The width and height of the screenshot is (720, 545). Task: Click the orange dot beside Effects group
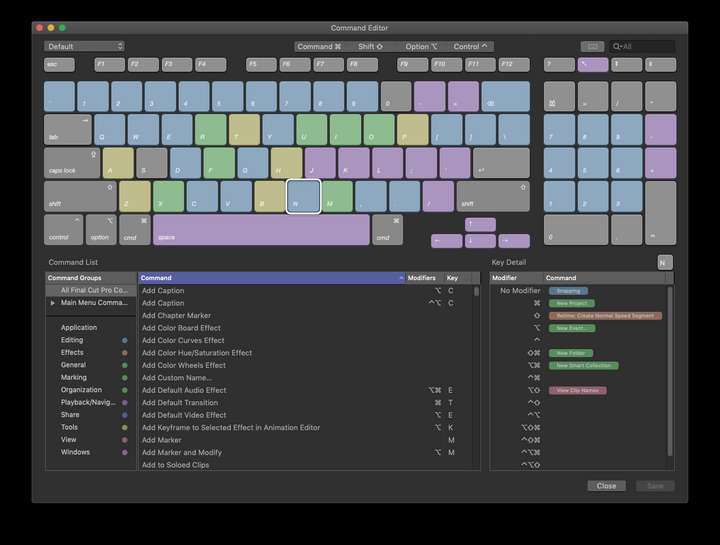(x=124, y=353)
